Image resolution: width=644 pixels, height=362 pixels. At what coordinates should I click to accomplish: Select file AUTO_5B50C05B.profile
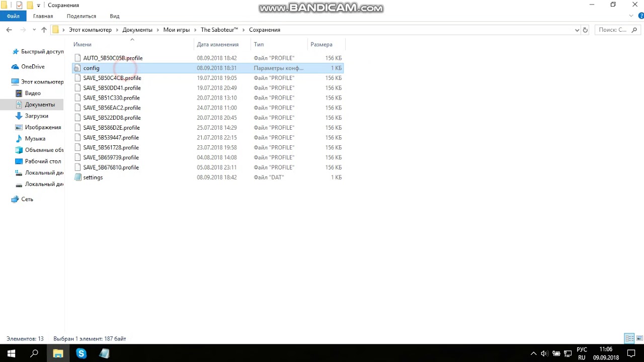coord(113,58)
